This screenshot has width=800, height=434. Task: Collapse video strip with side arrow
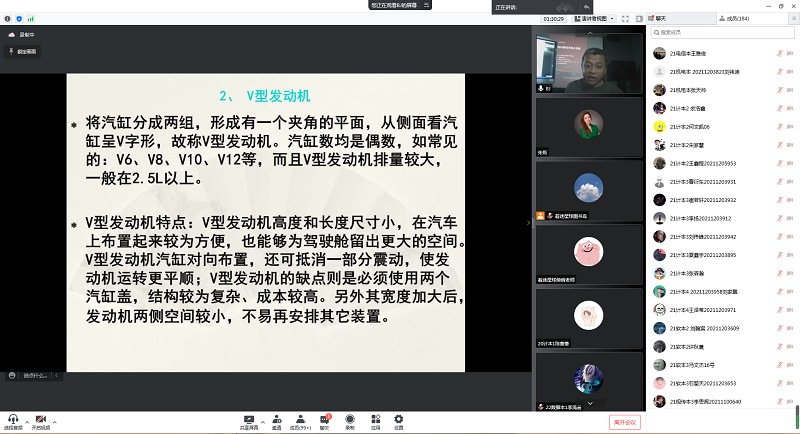tap(528, 222)
